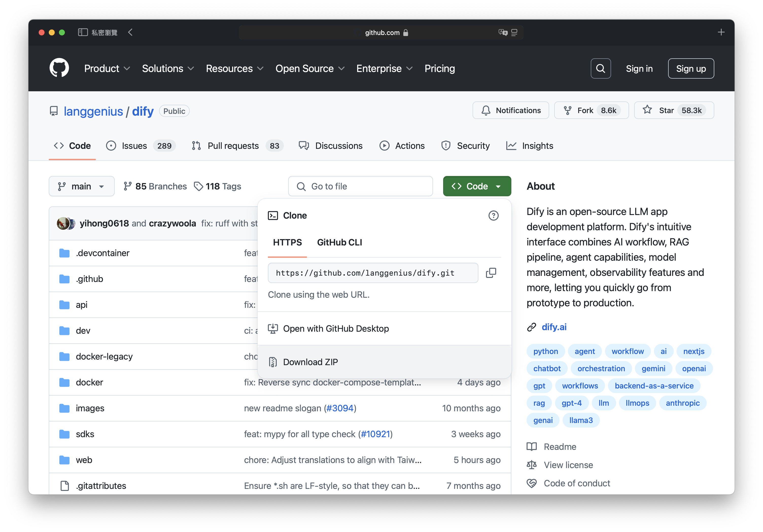Copy the HTTPS clone URL to clipboard
763x532 pixels.
tap(491, 273)
